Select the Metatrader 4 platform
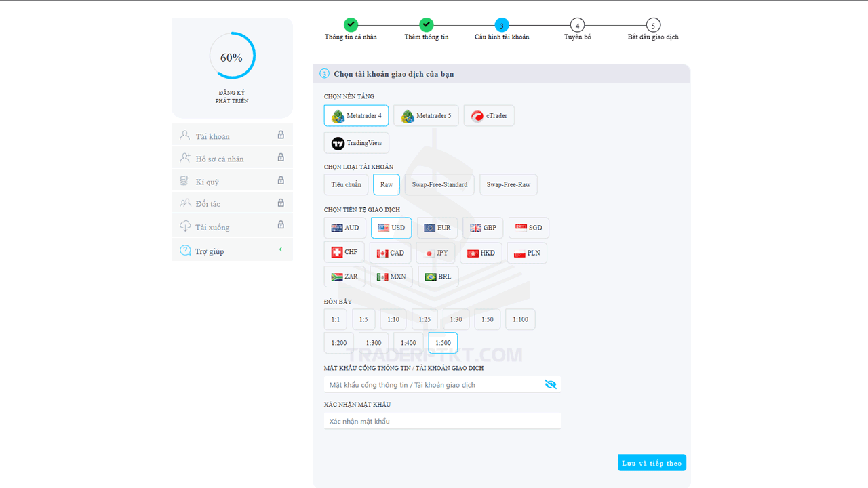This screenshot has height=488, width=868. pyautogui.click(x=356, y=116)
